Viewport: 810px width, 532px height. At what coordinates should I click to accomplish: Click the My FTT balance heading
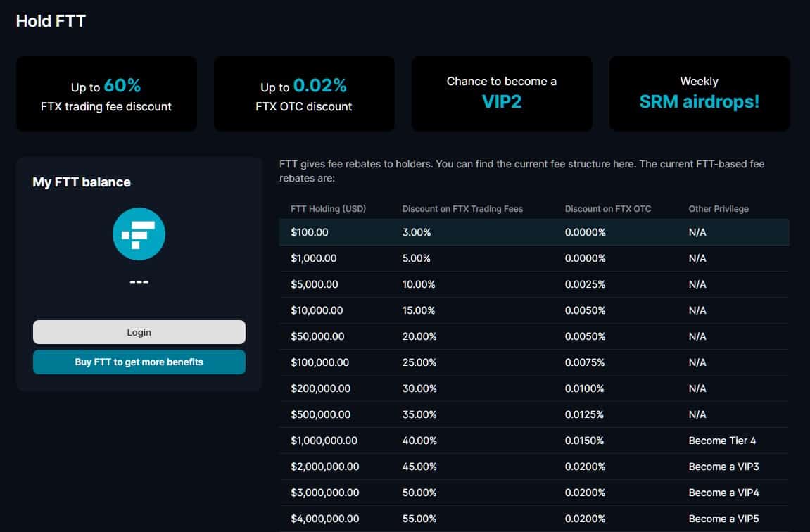tap(82, 182)
